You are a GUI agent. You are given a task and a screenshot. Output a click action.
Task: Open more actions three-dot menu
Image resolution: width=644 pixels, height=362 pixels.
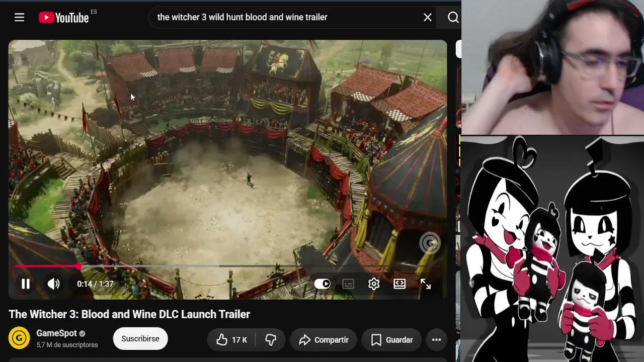(436, 340)
